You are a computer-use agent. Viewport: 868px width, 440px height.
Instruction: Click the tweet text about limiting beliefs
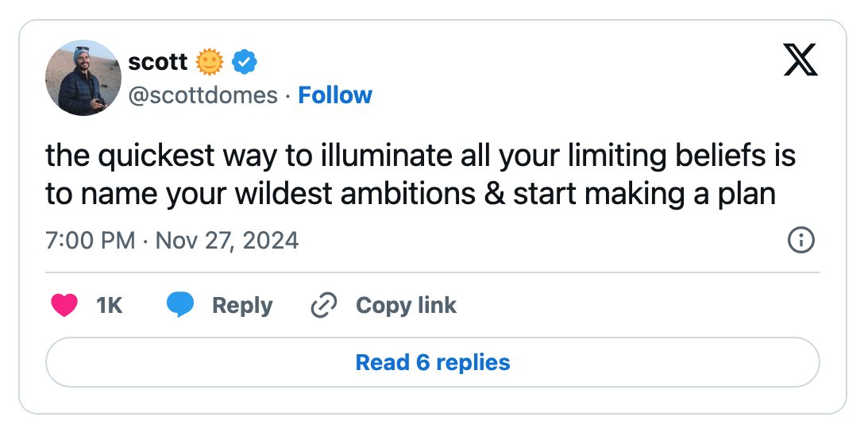(x=421, y=175)
